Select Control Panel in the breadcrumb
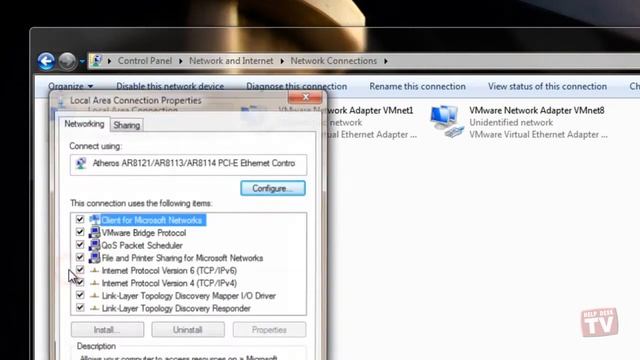This screenshot has width=640, height=360. pos(144,61)
